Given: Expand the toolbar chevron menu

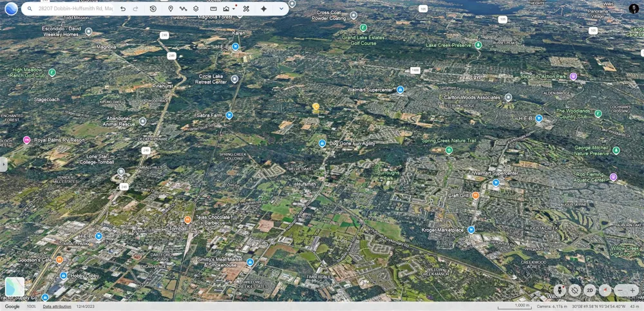Looking at the screenshot, I should tap(281, 8).
